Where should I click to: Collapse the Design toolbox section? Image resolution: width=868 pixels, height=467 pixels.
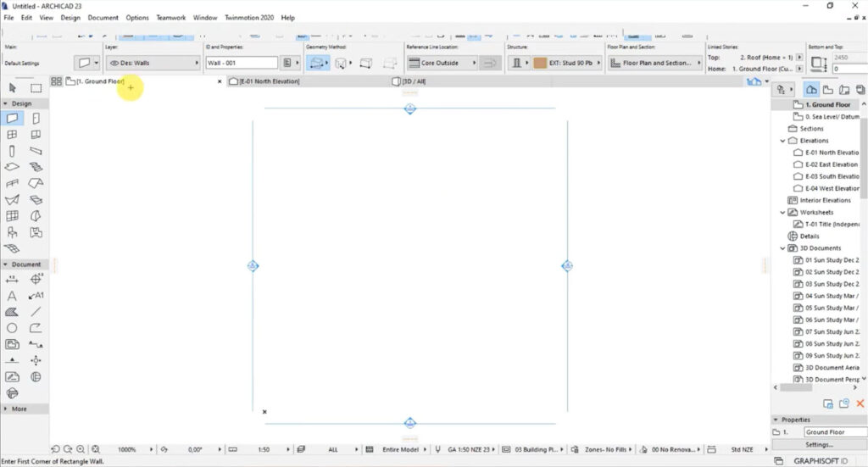[x=5, y=103]
